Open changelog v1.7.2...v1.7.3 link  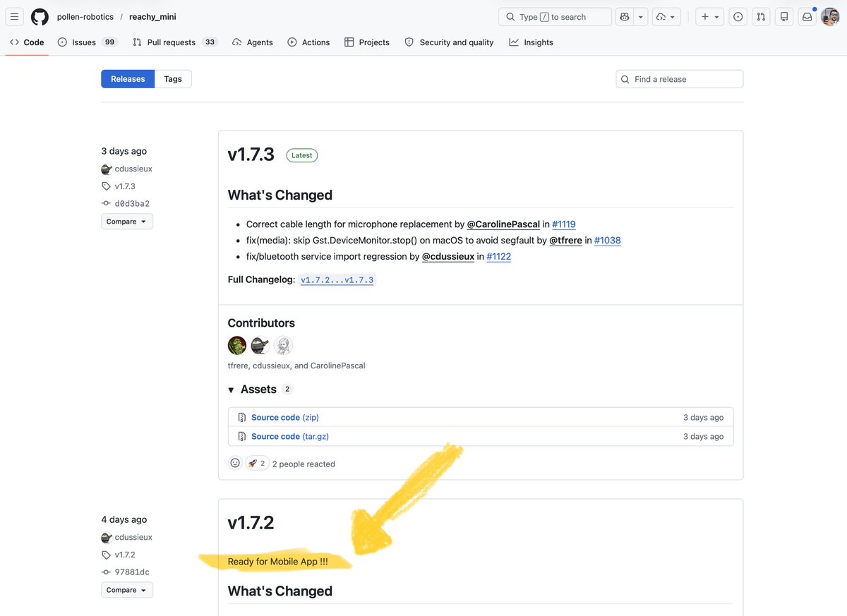click(x=337, y=280)
